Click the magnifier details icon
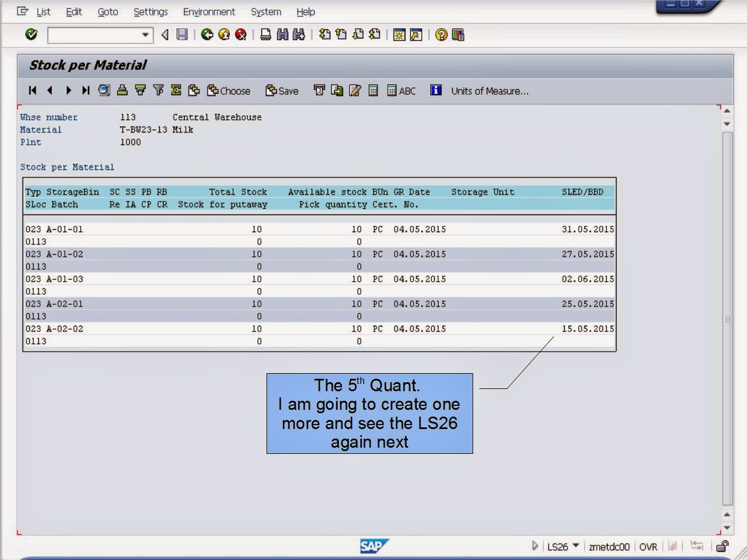 pyautogui.click(x=104, y=90)
